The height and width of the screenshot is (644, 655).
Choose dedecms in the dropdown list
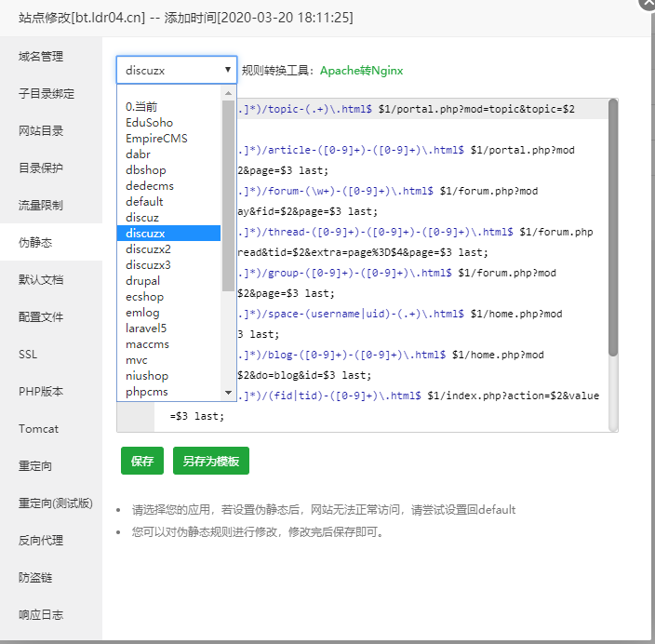coord(150,186)
